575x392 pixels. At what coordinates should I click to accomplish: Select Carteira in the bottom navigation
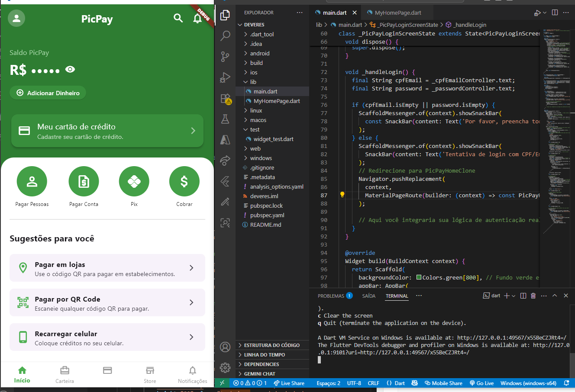65,375
